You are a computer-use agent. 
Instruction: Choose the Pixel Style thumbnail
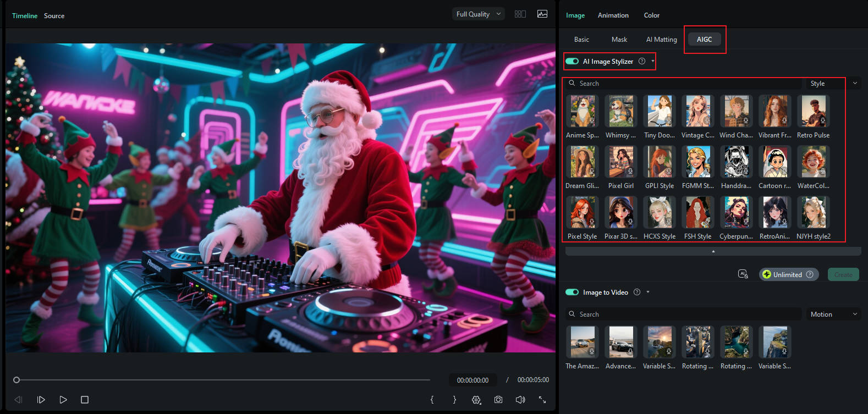[583, 212]
